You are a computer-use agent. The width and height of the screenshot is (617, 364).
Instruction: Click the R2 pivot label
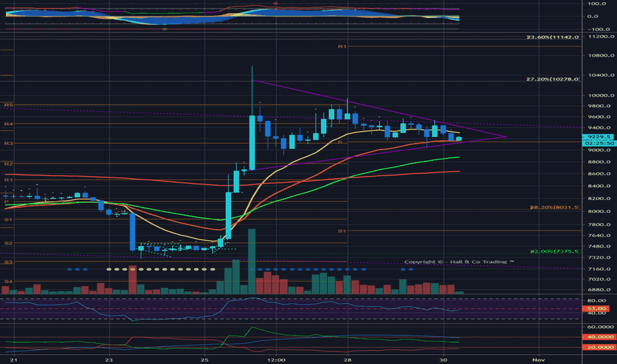[8, 163]
